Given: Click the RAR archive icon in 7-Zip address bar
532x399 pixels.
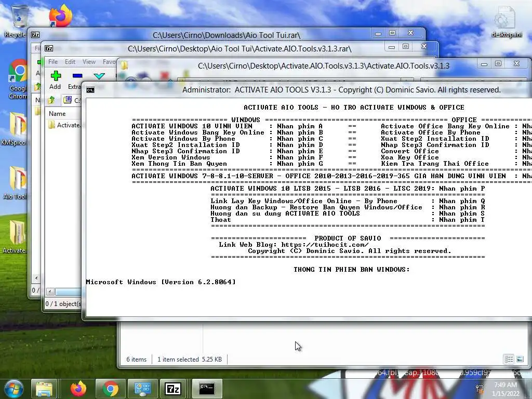Looking at the screenshot, I should coord(68,100).
